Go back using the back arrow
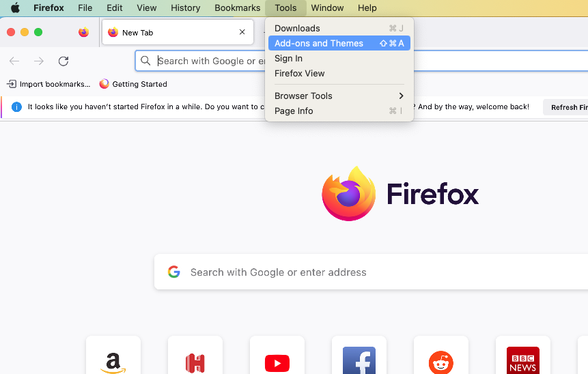Screen dimensions: 588x374 coord(14,61)
